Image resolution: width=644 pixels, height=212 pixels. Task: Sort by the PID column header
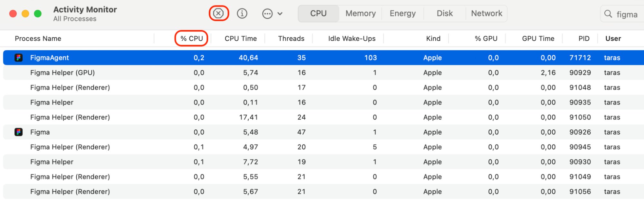(584, 39)
